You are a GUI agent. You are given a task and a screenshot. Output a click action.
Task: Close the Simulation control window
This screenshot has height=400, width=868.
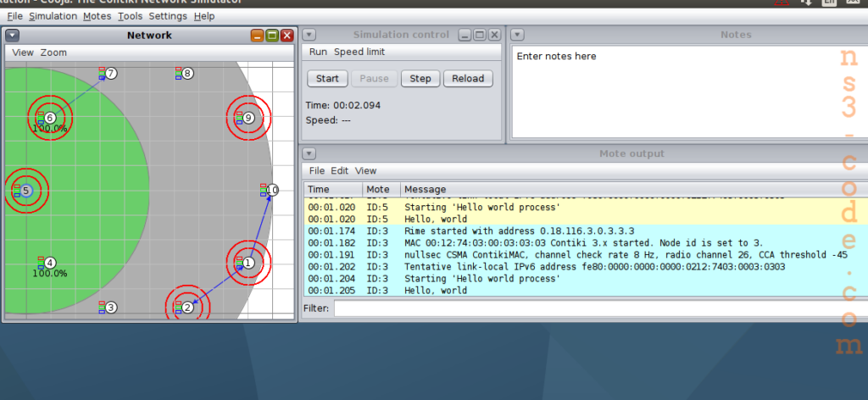(x=494, y=35)
